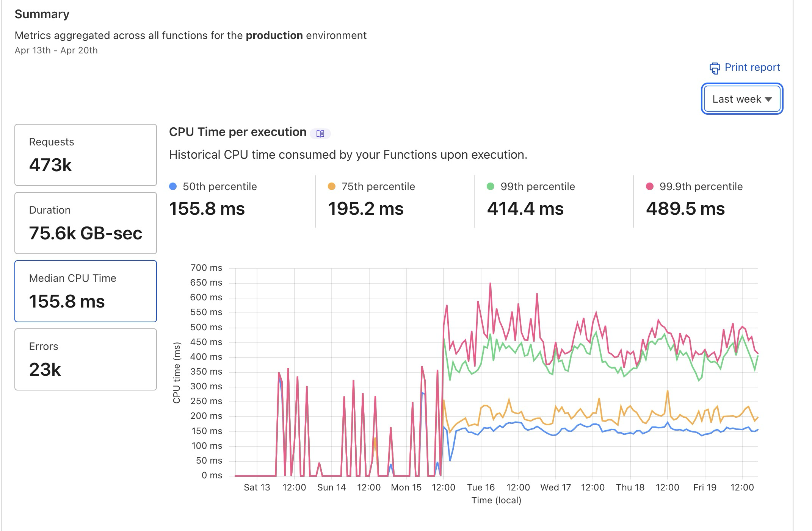Click the Print report link
Screen dimensions: 812x531
pos(752,67)
